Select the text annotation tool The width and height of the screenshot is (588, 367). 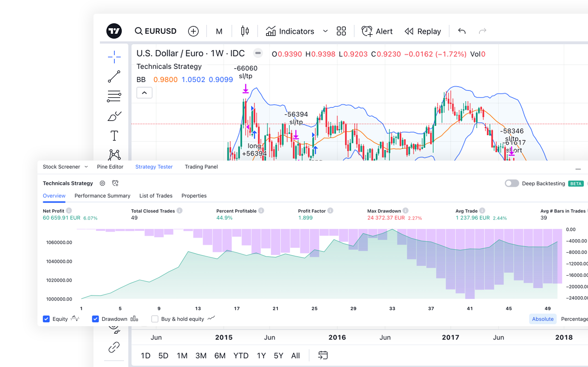tap(114, 135)
